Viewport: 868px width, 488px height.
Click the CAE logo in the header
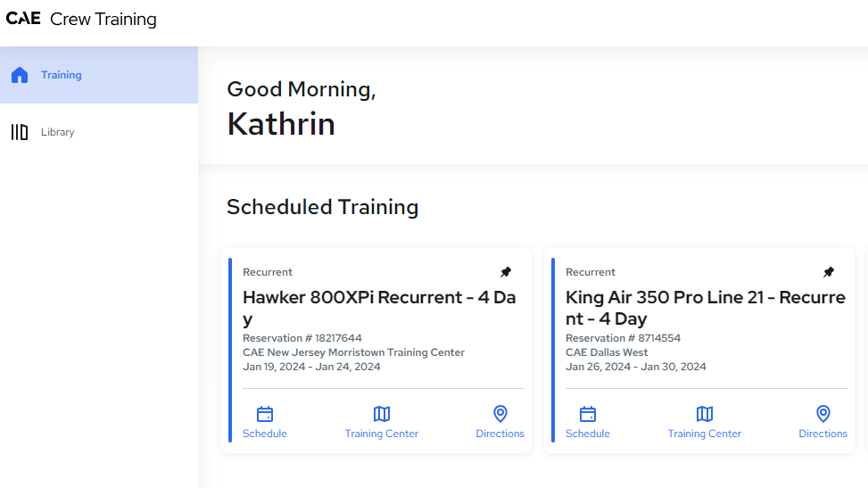point(23,18)
